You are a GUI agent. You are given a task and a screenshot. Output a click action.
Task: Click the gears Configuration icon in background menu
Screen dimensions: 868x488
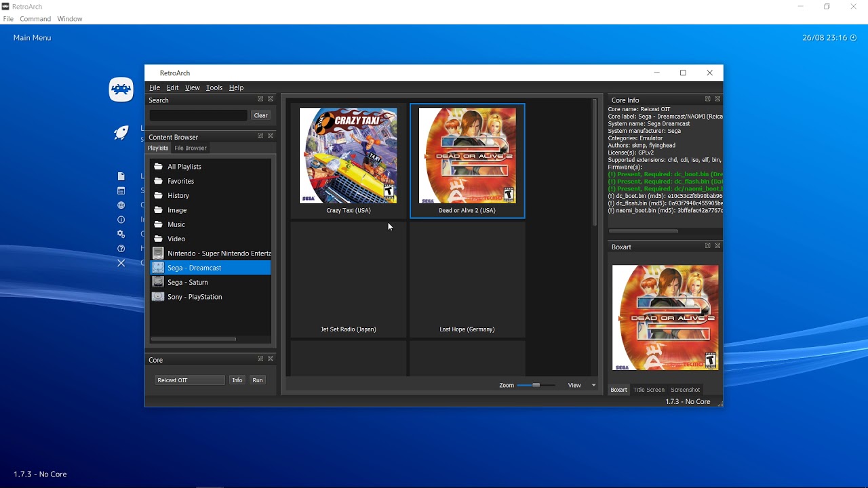121,234
